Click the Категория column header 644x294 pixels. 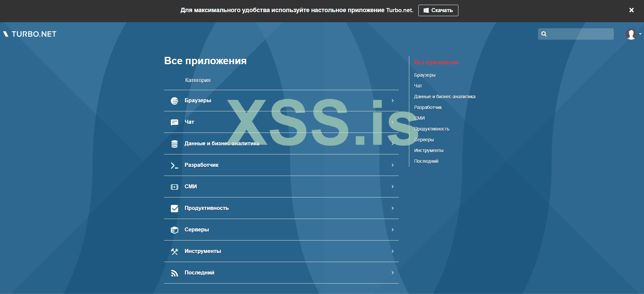pos(198,80)
